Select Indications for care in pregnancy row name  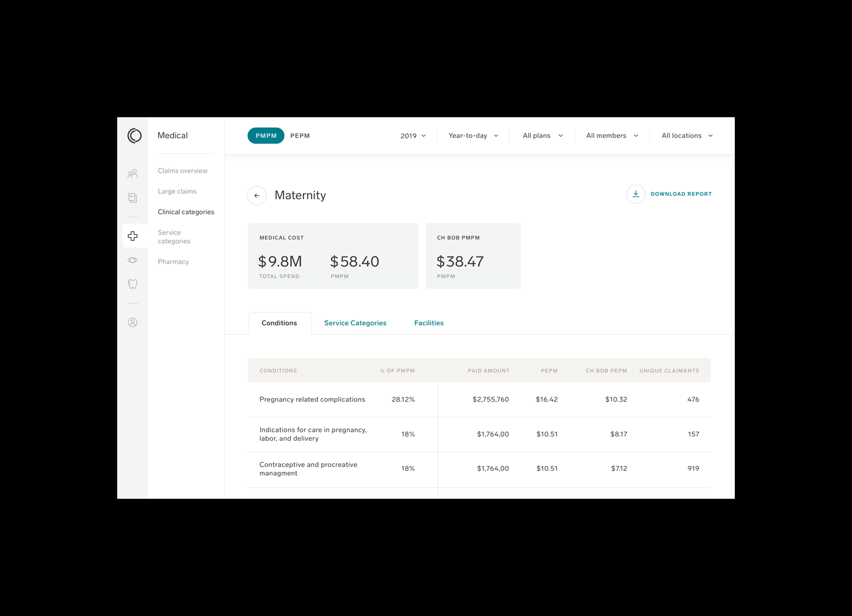pos(313,434)
